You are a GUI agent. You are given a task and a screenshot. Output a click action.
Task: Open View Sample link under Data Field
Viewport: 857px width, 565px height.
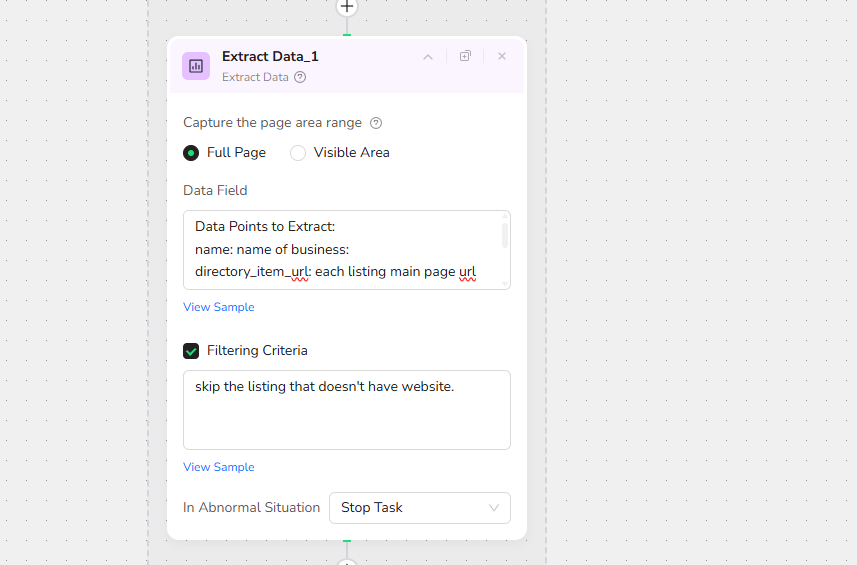tap(219, 307)
